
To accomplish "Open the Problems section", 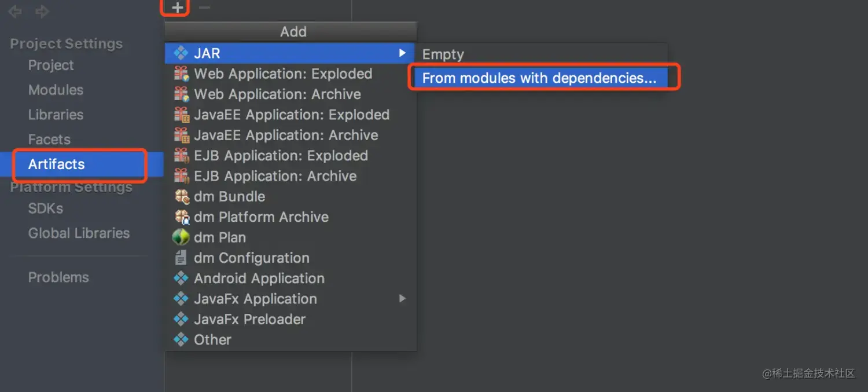I will tap(58, 277).
